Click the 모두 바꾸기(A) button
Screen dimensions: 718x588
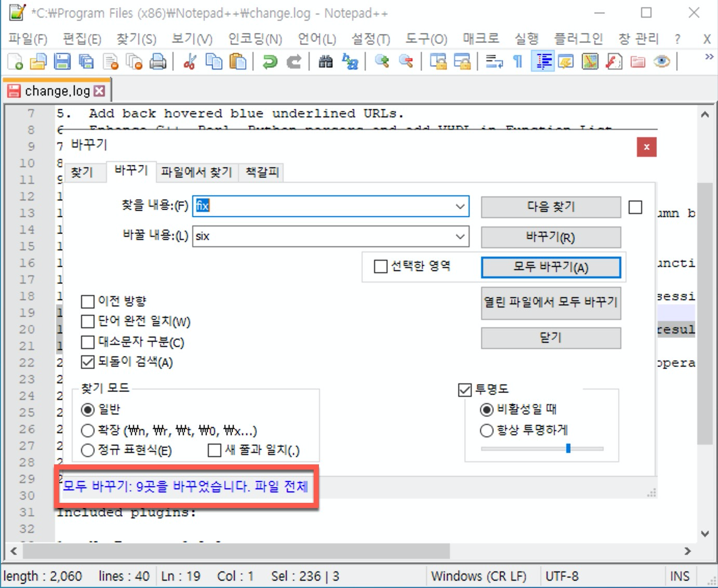coord(551,268)
